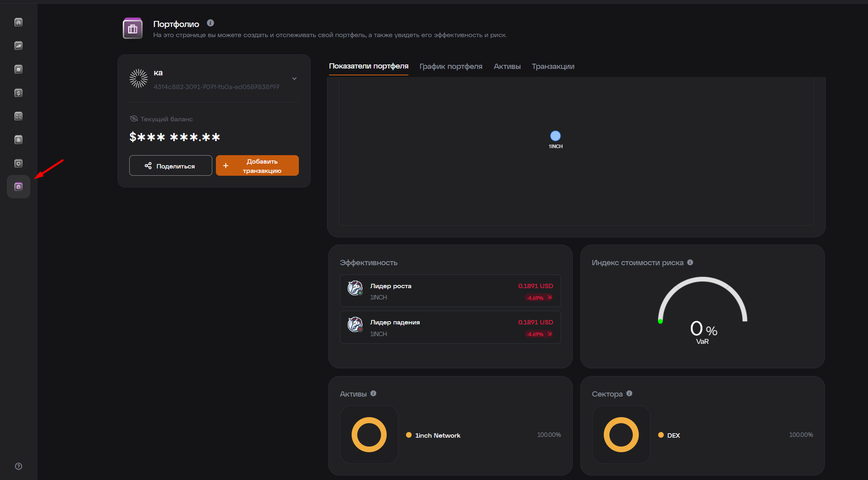868x480 pixels.
Task: Click the circular ring sidebar icon
Action: 19,163
